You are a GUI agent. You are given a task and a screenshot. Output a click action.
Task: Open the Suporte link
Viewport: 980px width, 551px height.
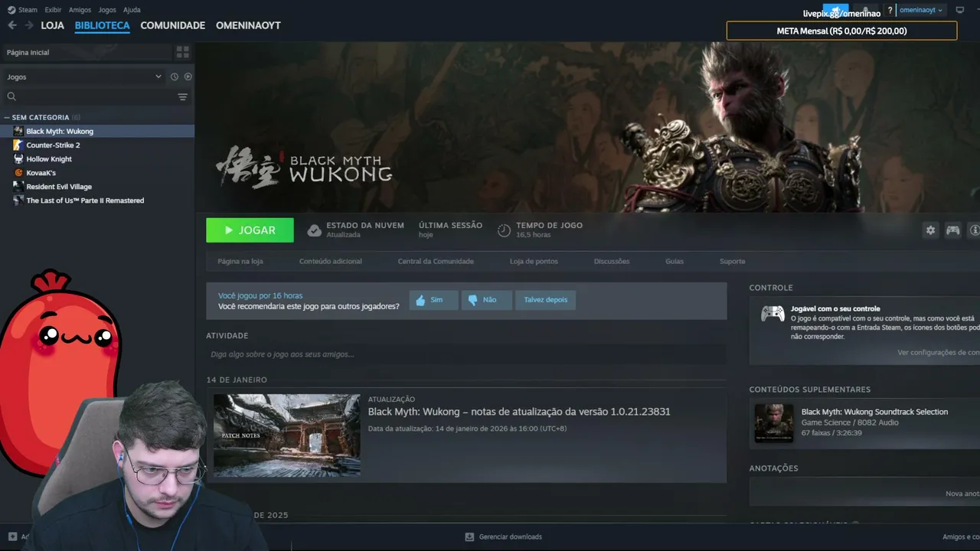click(x=732, y=261)
